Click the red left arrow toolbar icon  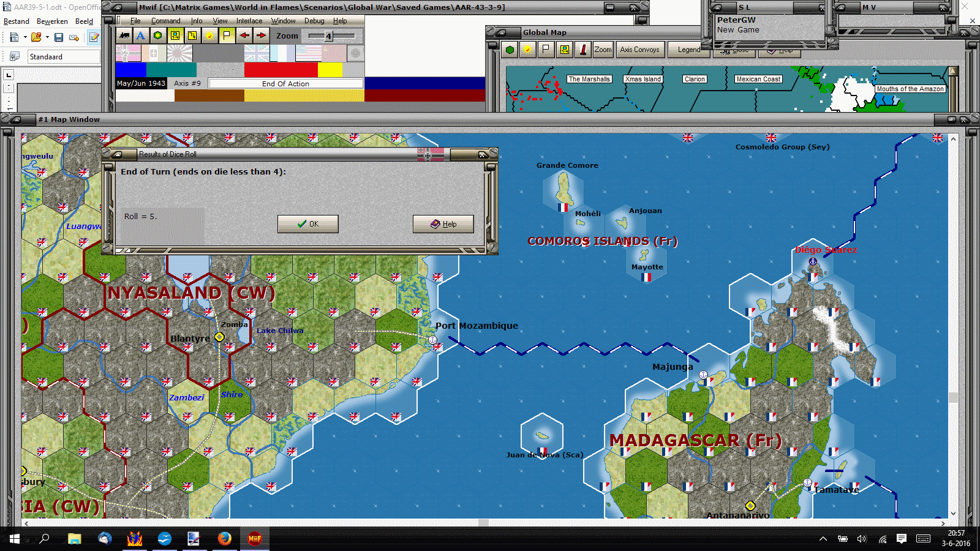point(244,36)
